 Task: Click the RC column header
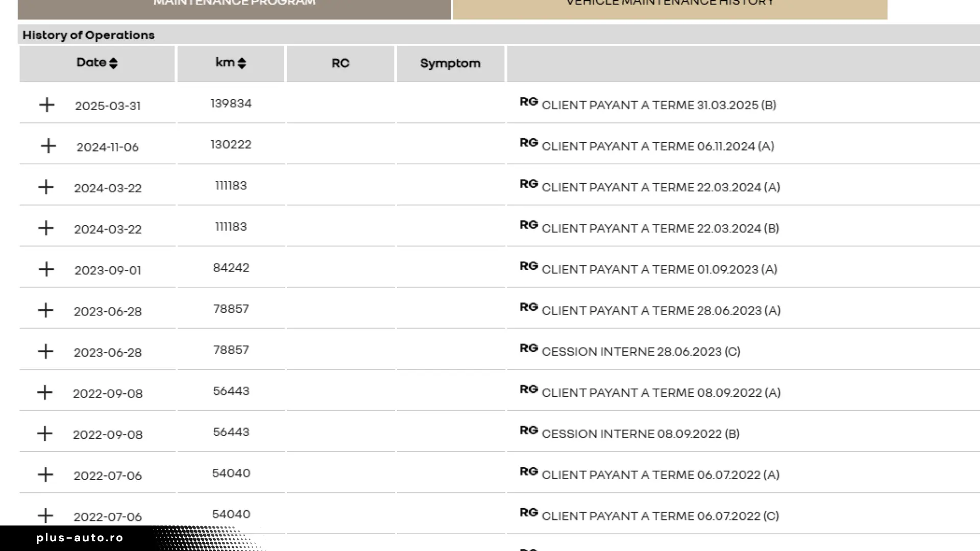click(340, 63)
